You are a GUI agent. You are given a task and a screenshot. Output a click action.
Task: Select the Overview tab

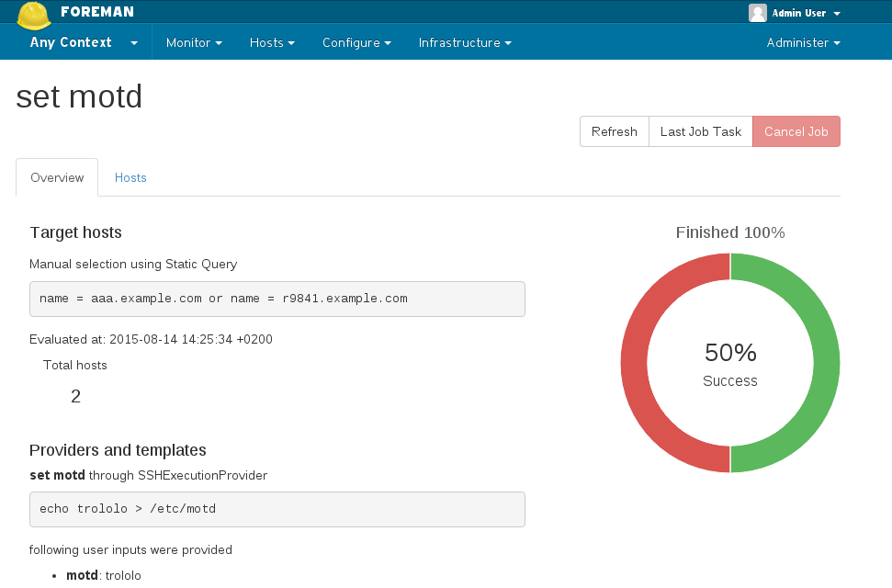coord(57,177)
